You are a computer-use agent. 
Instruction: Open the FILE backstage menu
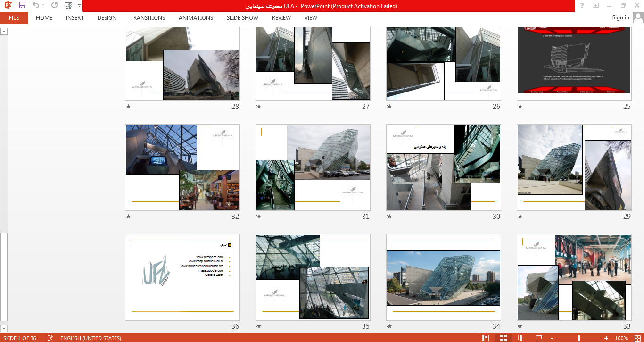14,18
